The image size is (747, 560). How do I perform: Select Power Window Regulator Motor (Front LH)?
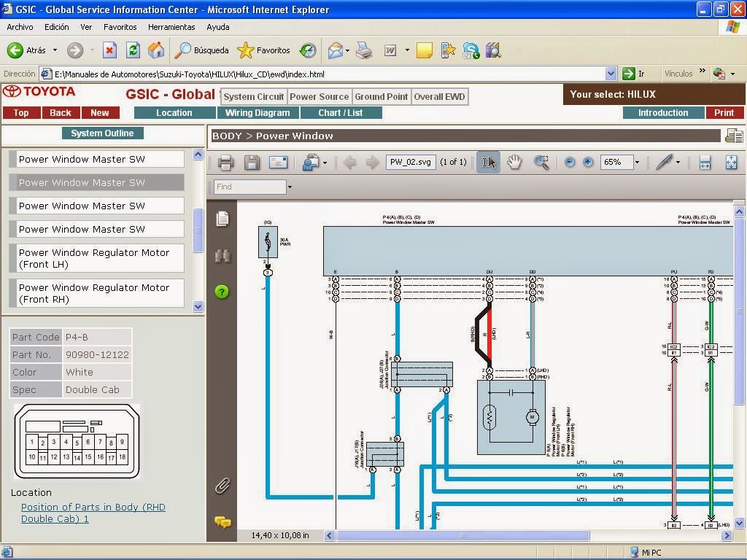[98, 258]
